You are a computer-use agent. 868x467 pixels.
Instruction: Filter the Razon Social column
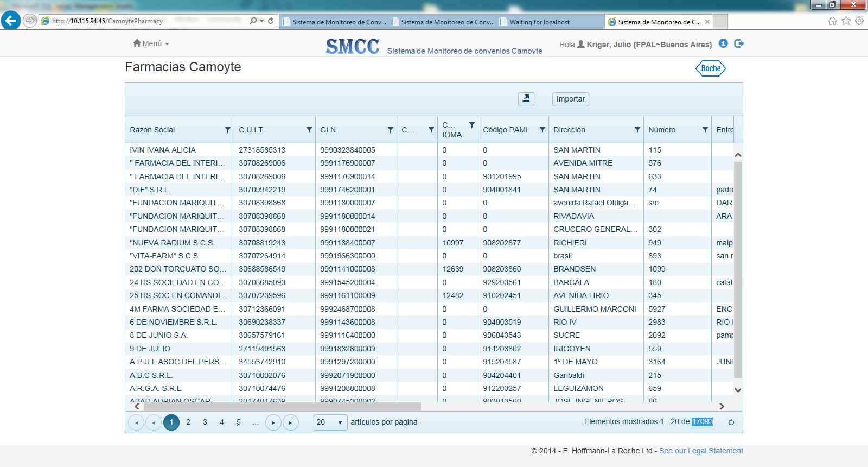coord(228,130)
